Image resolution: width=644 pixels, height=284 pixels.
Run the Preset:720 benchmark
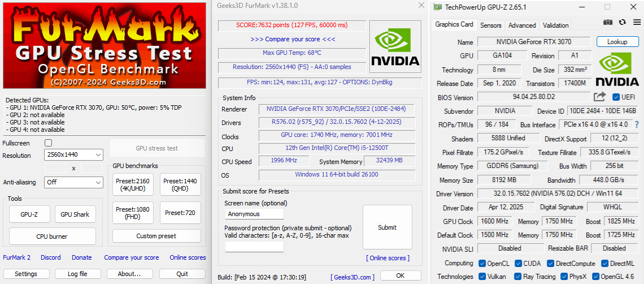(x=180, y=213)
